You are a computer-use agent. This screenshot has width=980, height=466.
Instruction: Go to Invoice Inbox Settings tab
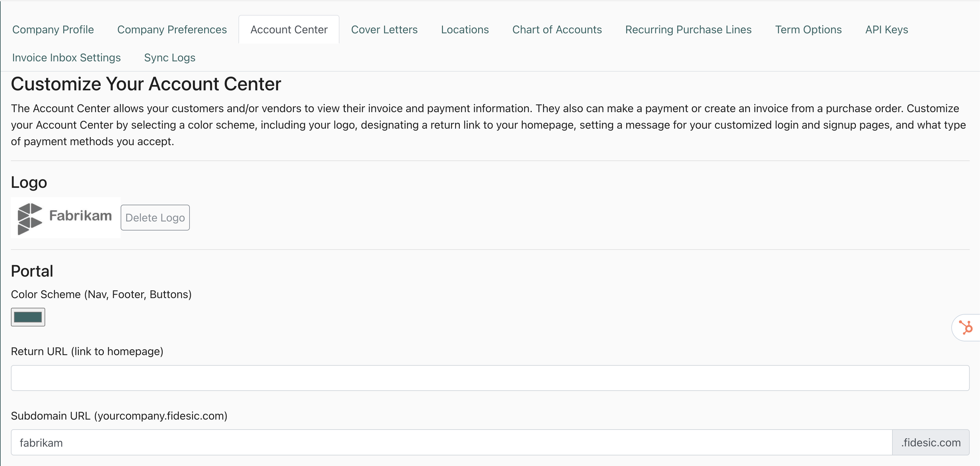[66, 58]
